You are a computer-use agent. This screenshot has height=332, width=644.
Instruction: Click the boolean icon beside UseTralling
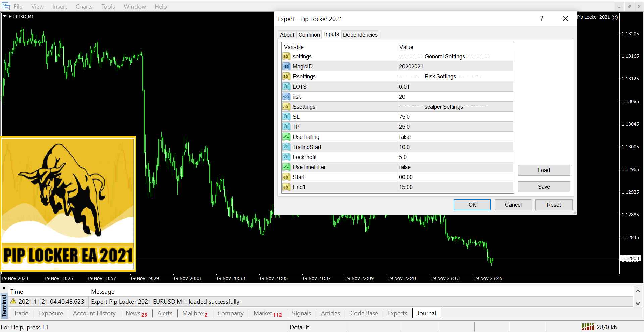coord(286,137)
